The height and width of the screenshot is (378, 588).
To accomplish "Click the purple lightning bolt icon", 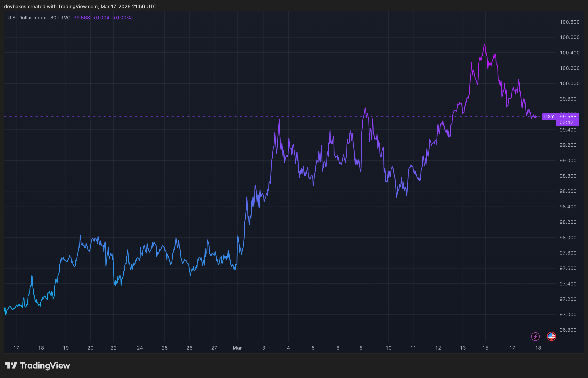I will (535, 337).
